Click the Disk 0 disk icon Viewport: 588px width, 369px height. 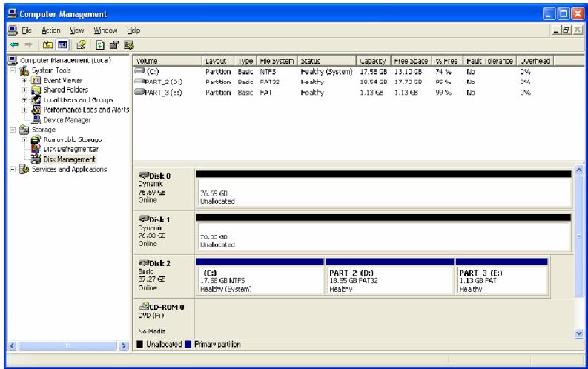144,175
